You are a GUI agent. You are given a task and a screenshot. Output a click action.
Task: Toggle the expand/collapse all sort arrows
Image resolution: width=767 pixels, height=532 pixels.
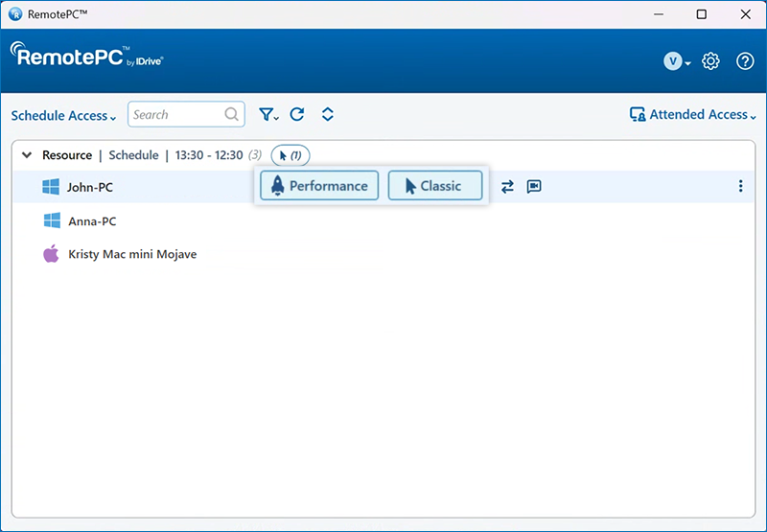click(x=328, y=115)
